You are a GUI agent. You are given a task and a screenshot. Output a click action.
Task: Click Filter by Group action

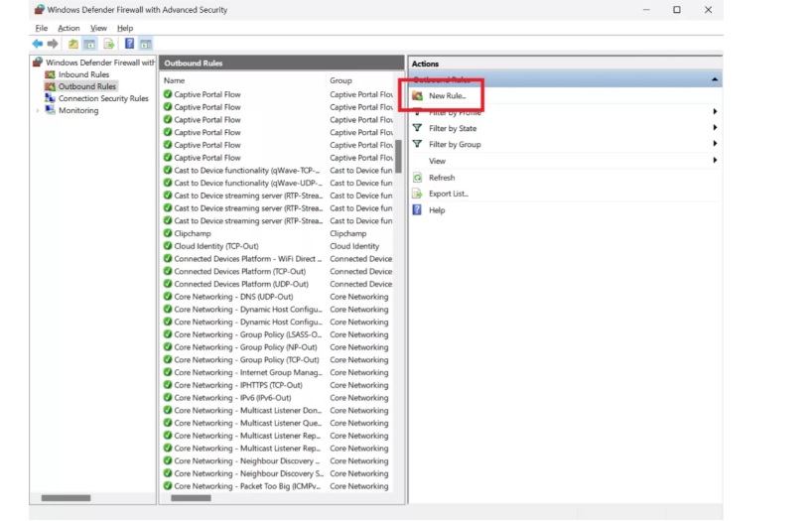click(x=455, y=145)
